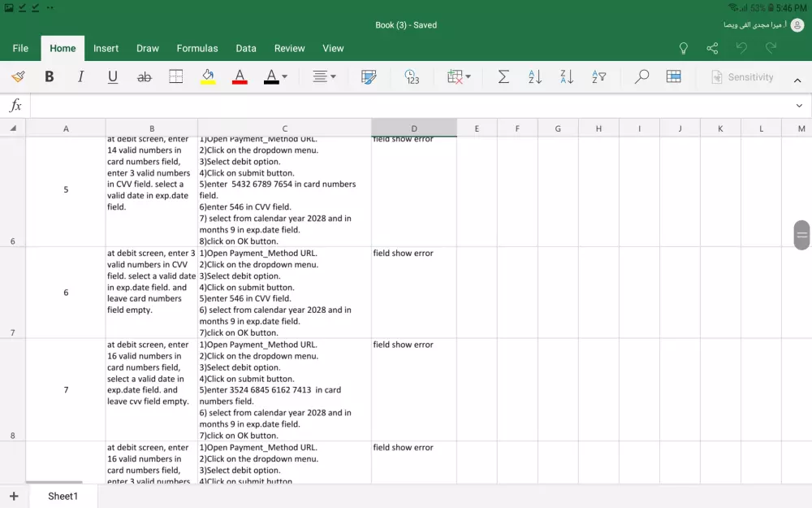Viewport: 812px width, 508px height.
Task: Select column D header
Action: [x=414, y=128]
